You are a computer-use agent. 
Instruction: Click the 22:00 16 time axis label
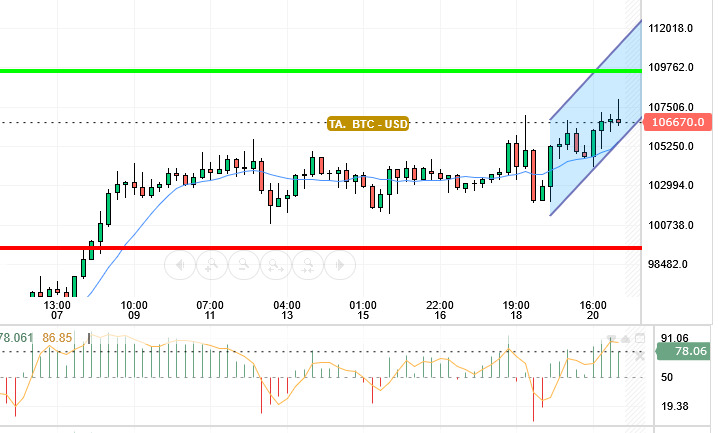440,310
